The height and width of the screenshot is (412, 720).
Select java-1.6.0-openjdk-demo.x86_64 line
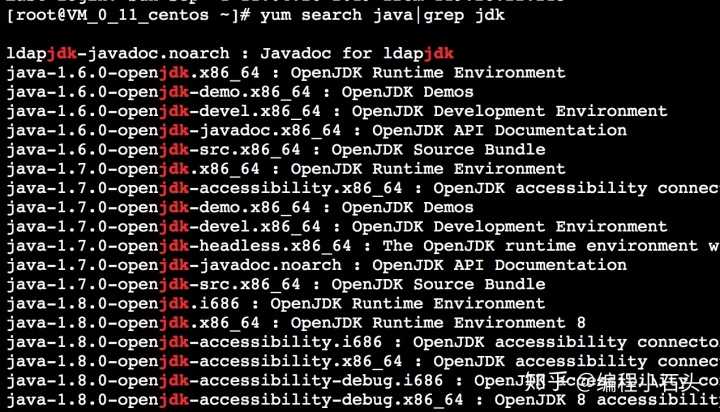pos(240,92)
